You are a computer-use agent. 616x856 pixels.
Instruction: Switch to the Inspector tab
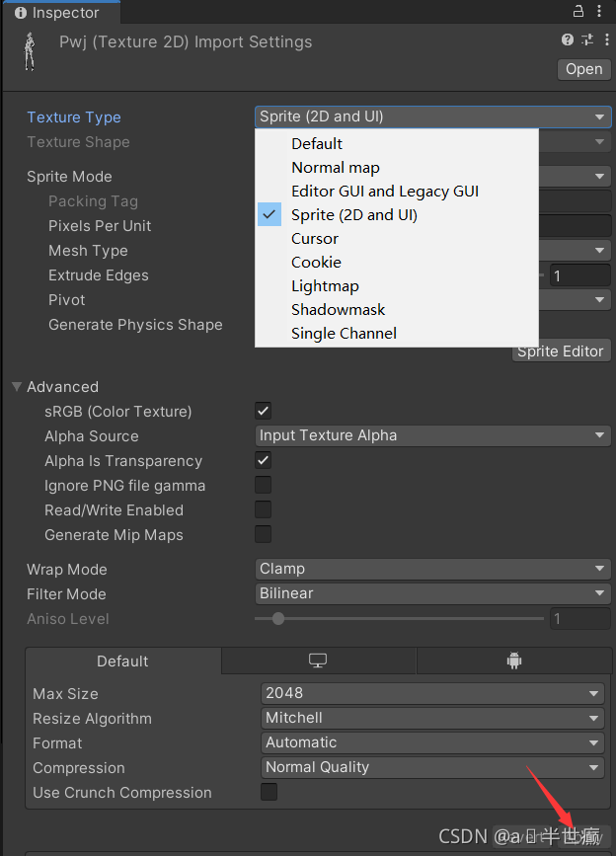point(60,13)
